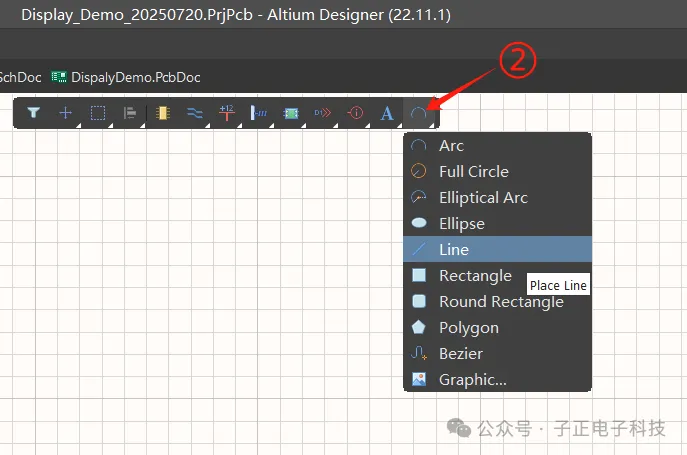Open Graphic... image placement option
This screenshot has height=455, width=687.
click(497, 380)
